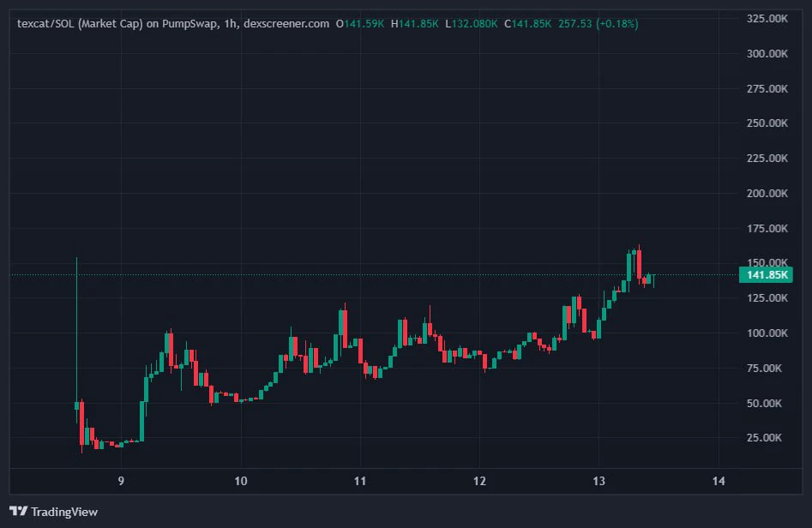Click date 11 on time axis
This screenshot has width=812, height=528.
coord(360,482)
